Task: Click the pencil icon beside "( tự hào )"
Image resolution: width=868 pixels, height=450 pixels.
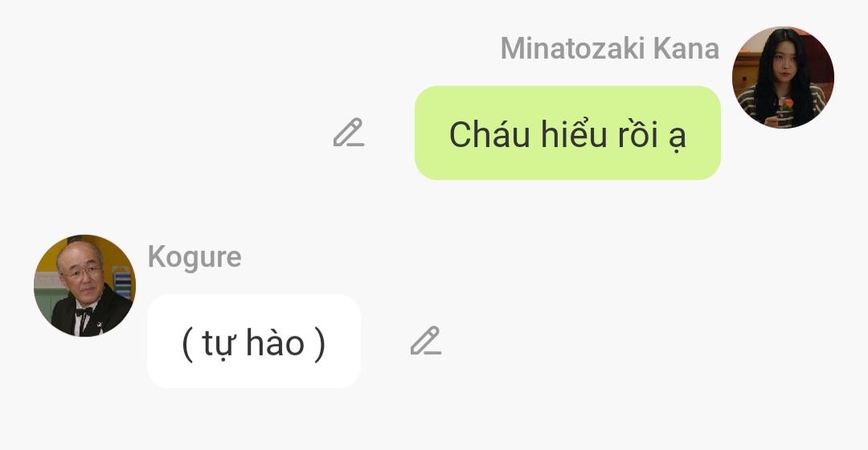Action: pyautogui.click(x=426, y=341)
